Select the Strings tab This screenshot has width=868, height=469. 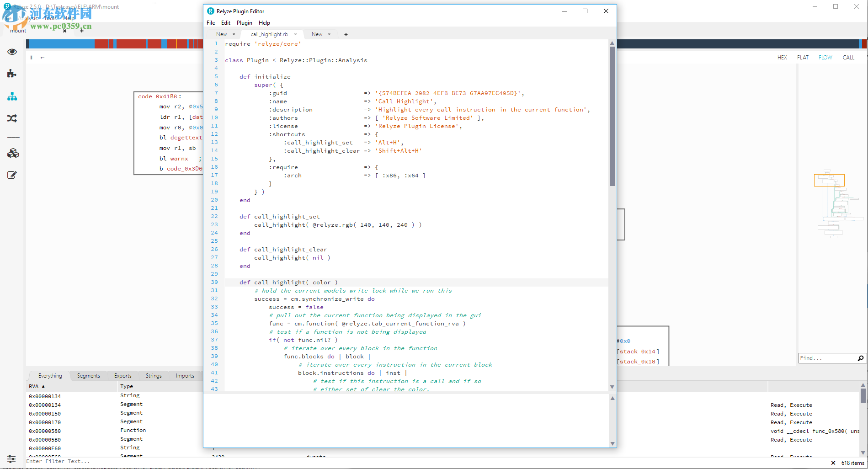(x=154, y=376)
